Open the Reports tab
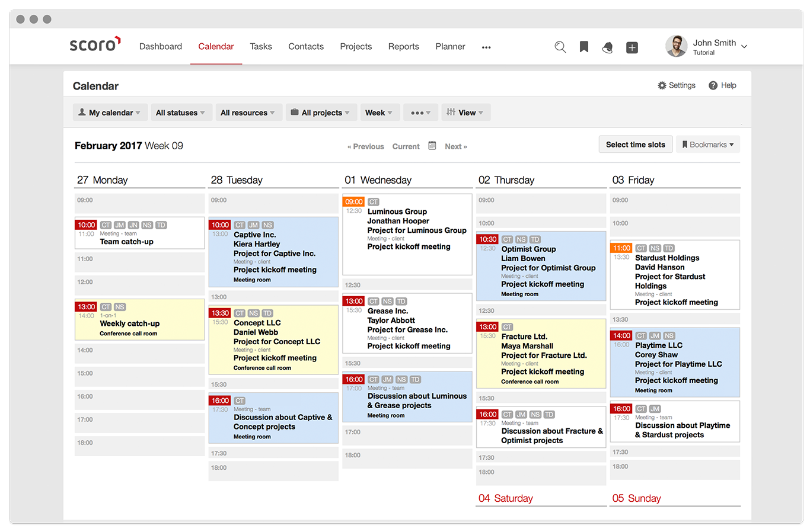Viewport: 810px width, 532px height. click(x=404, y=46)
